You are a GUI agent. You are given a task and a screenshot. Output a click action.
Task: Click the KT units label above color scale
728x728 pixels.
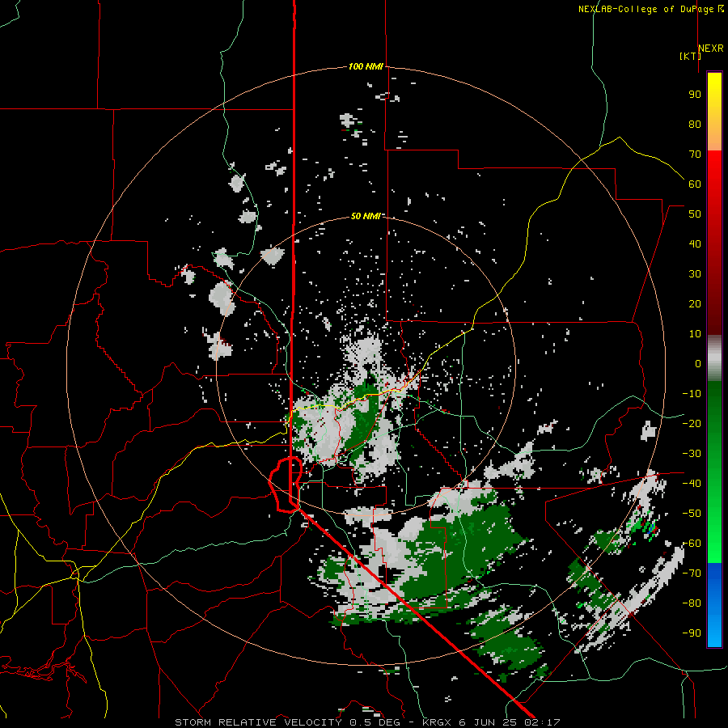pos(691,56)
